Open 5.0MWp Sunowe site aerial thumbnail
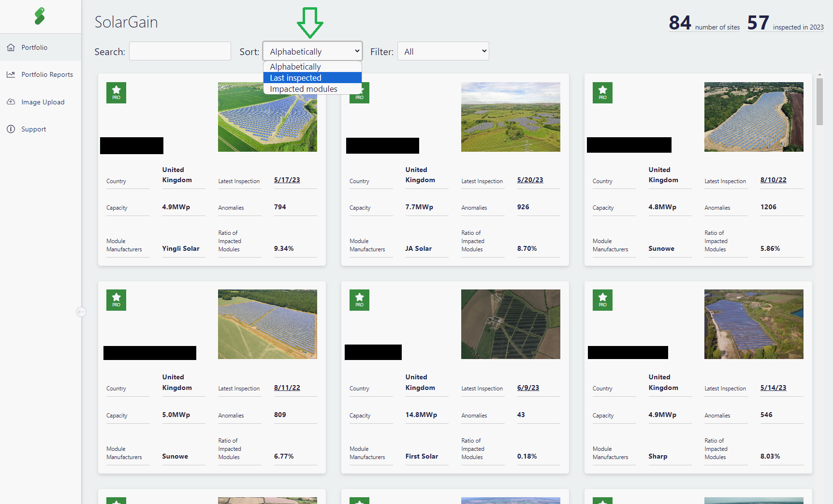 [267, 324]
